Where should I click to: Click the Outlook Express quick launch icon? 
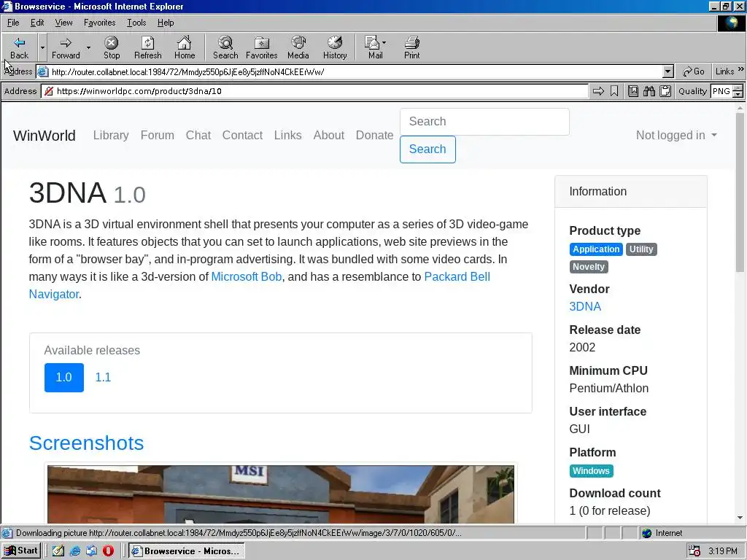pos(91,551)
